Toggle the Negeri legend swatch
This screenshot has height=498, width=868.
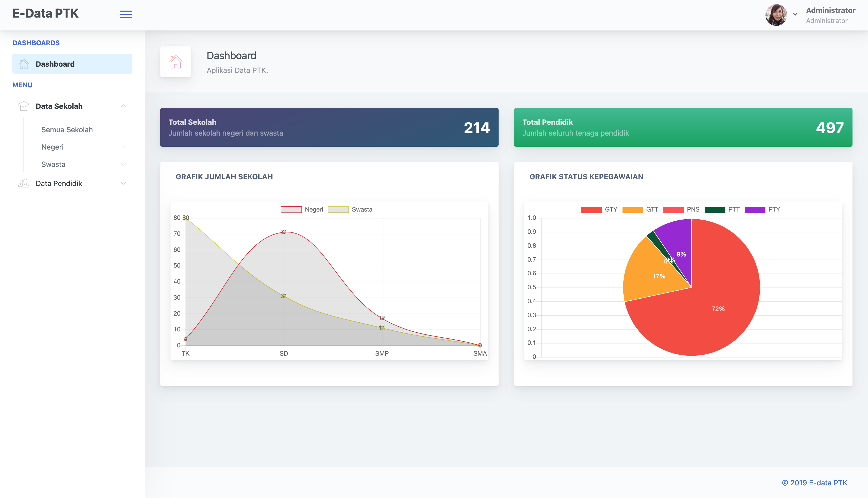click(x=291, y=209)
